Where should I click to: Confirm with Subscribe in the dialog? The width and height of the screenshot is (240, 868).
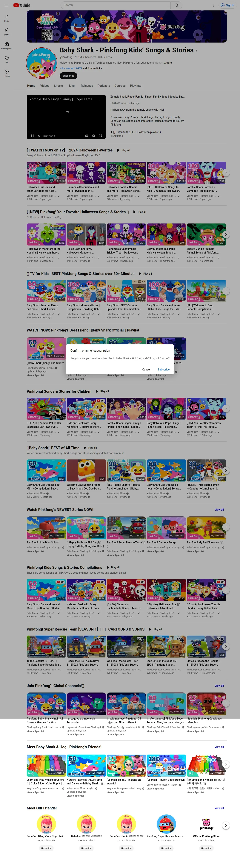pyautogui.click(x=164, y=370)
